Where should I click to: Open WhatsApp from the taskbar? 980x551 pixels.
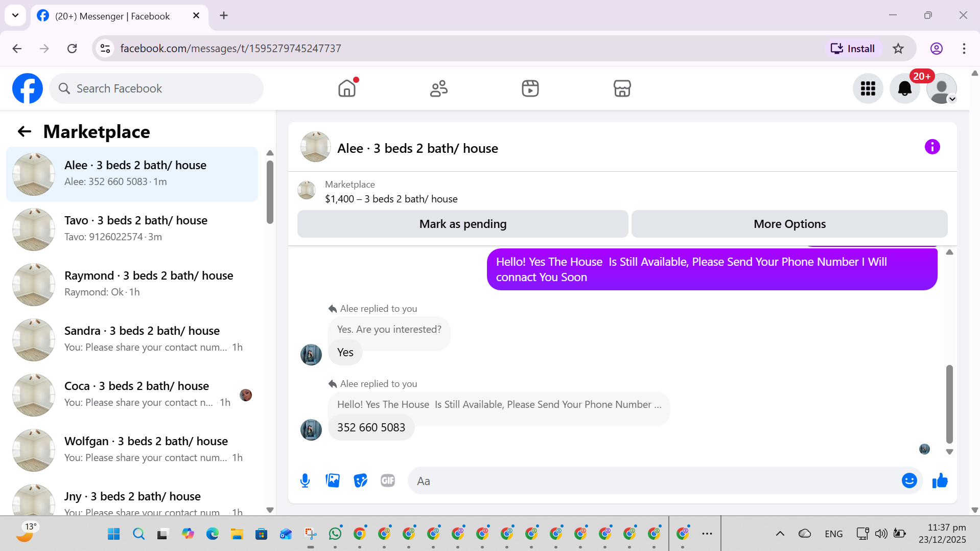pos(335,534)
